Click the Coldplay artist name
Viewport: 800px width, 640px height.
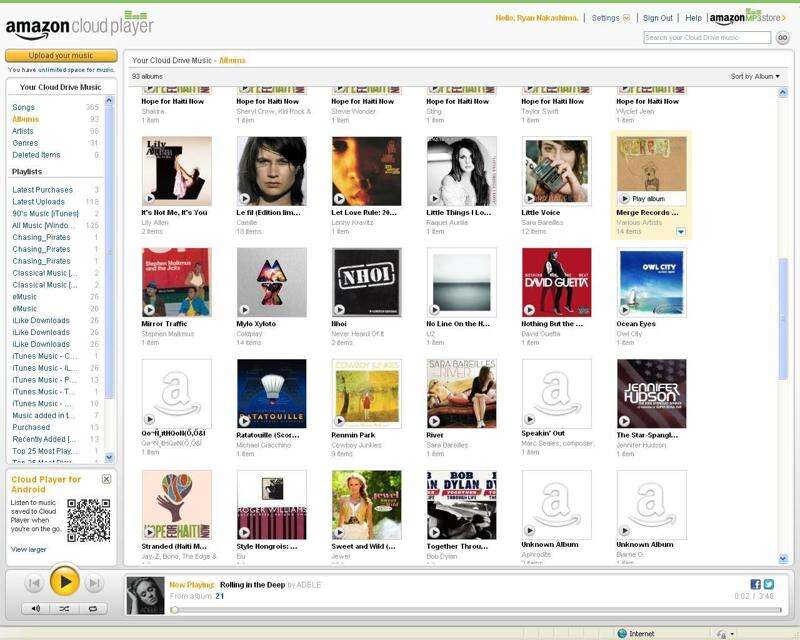click(x=249, y=334)
